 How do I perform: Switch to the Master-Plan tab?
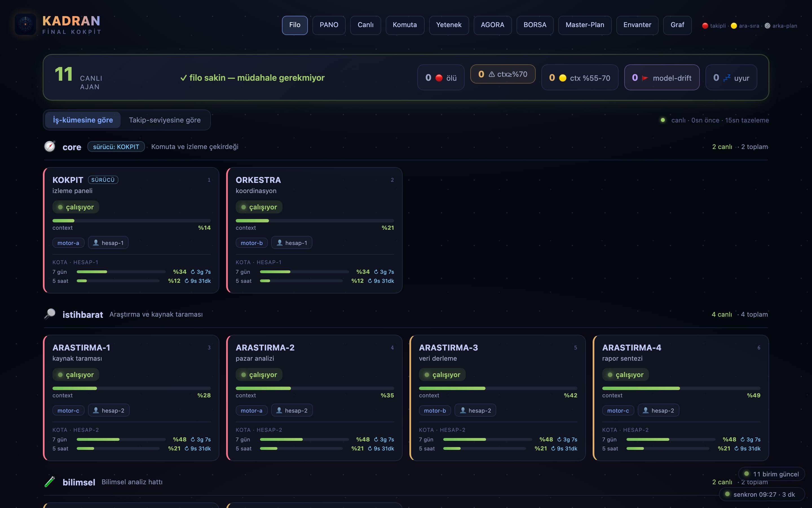click(x=584, y=25)
